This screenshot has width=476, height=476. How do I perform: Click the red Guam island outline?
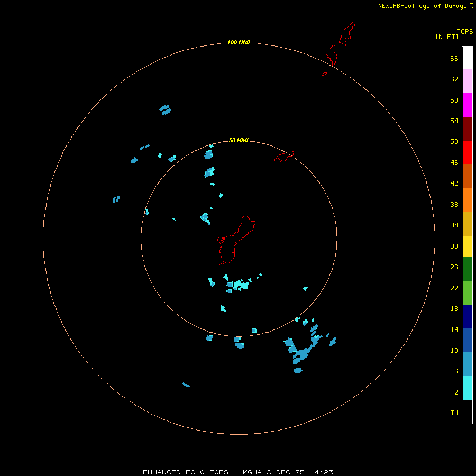[x=236, y=240]
